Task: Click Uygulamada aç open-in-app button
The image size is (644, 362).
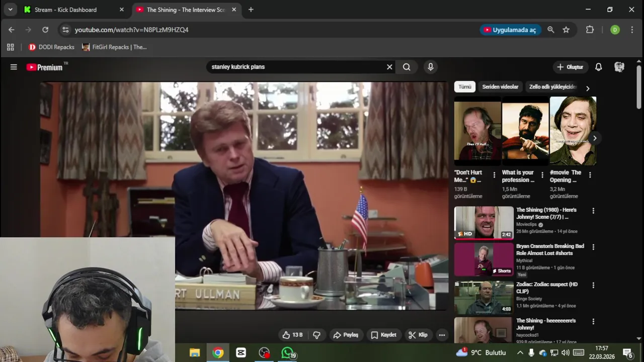Action: (x=510, y=30)
